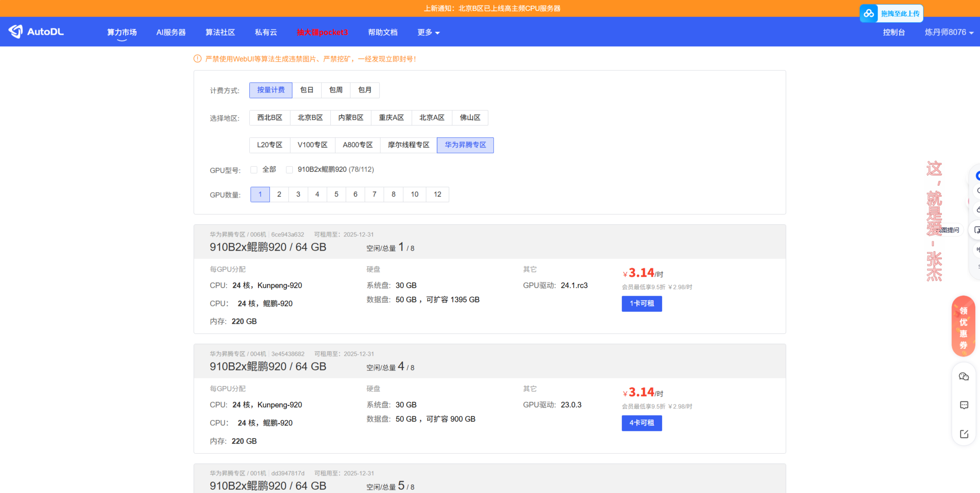The width and height of the screenshot is (980, 493).
Task: Click 可扩容 900 GB data disk text
Action: (451, 419)
